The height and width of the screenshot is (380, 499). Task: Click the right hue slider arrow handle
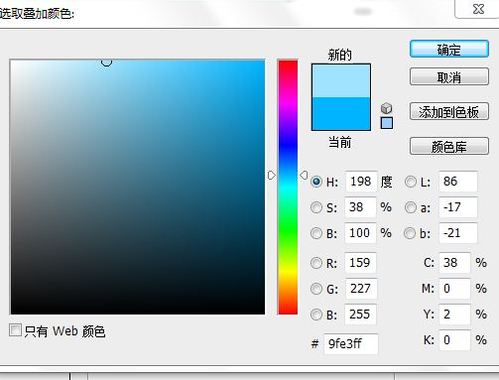[x=304, y=175]
